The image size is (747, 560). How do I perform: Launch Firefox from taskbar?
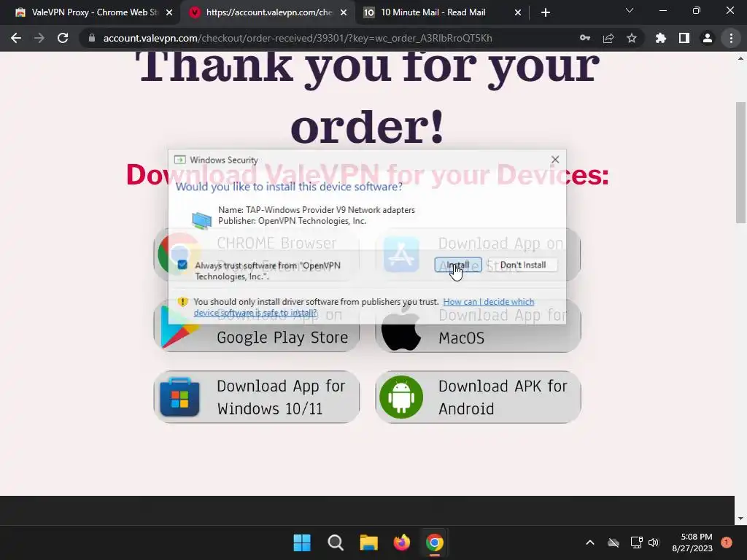(402, 542)
